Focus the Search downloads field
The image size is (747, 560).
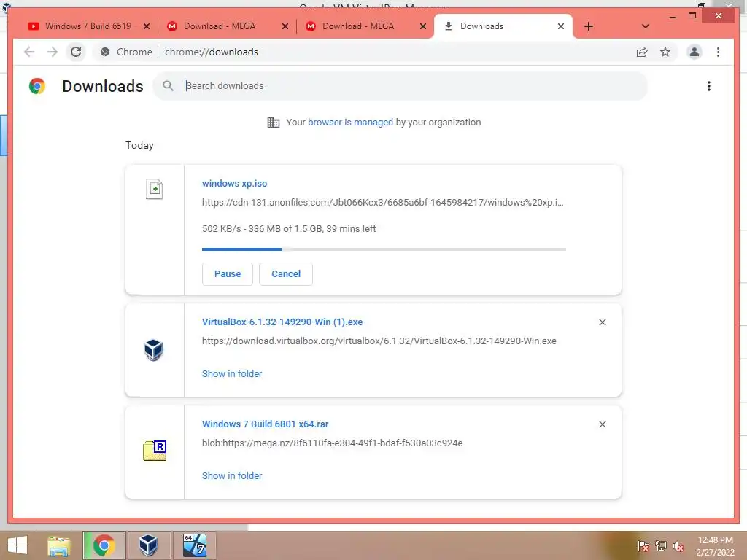coord(400,86)
